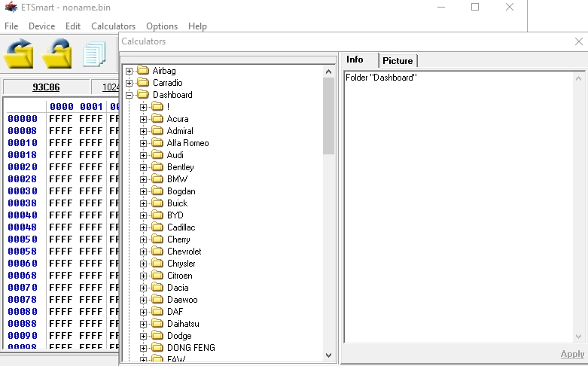The width and height of the screenshot is (588, 366).
Task: Click the save file folder toolbar icon
Action: click(57, 54)
